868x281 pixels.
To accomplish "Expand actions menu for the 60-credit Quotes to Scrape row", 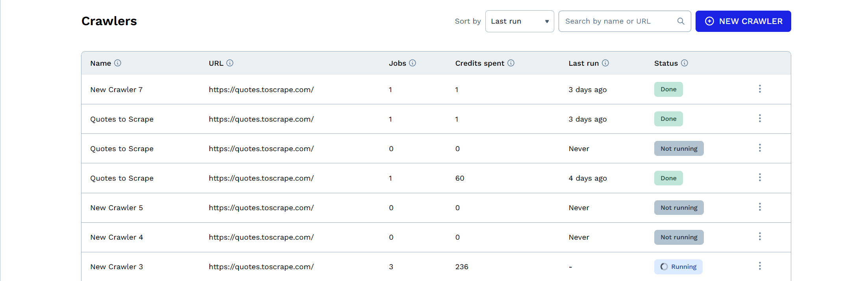I will click(x=760, y=177).
